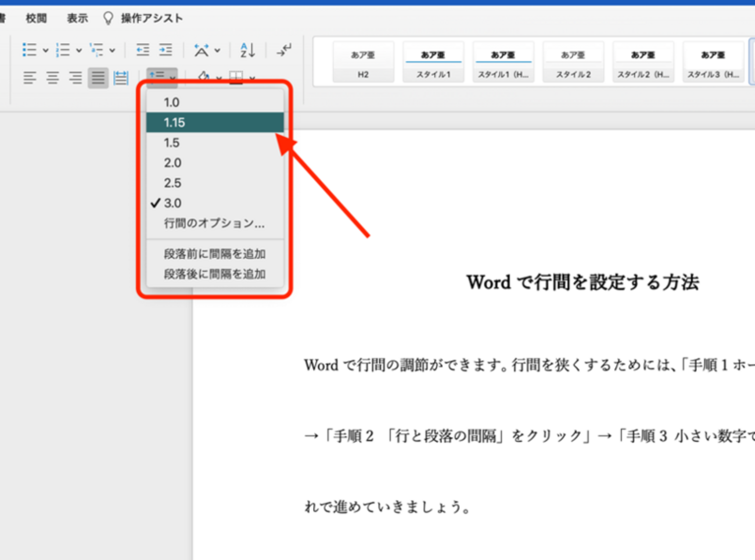Apply the スタイル2 style thumbnail
This screenshot has height=560, width=755.
(573, 62)
